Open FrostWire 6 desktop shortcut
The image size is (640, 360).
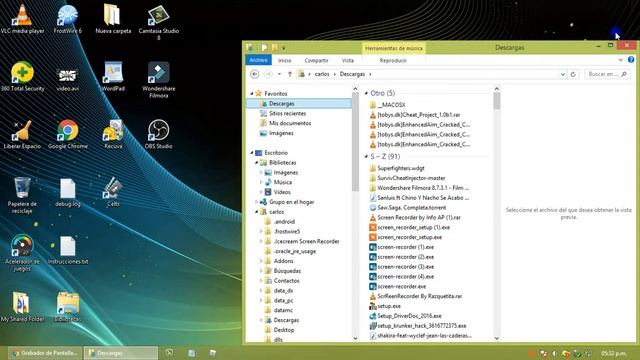(x=68, y=19)
